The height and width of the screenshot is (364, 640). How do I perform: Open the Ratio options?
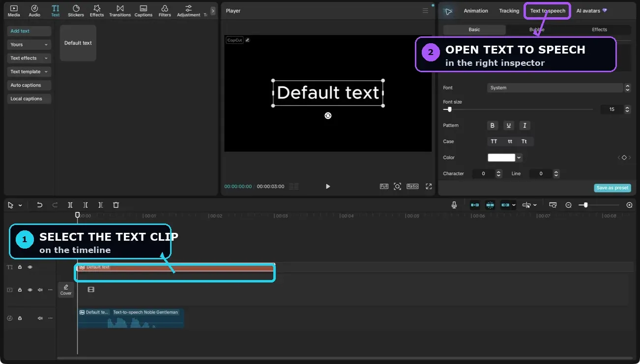(412, 186)
